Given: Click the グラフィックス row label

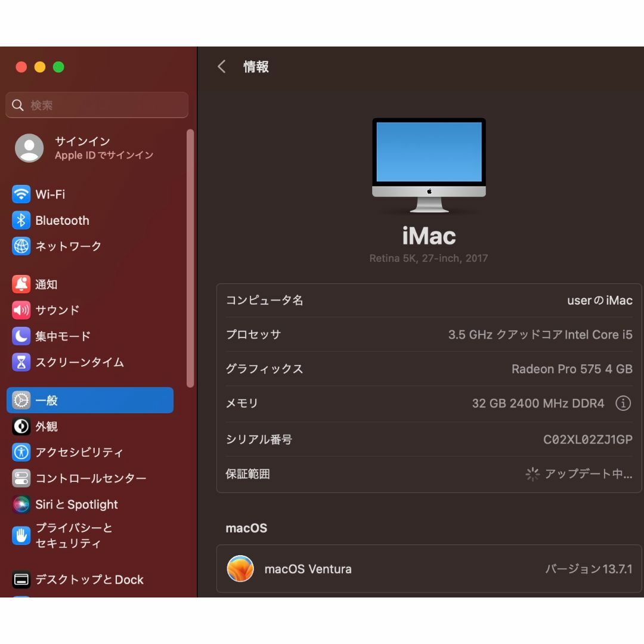Looking at the screenshot, I should [265, 369].
